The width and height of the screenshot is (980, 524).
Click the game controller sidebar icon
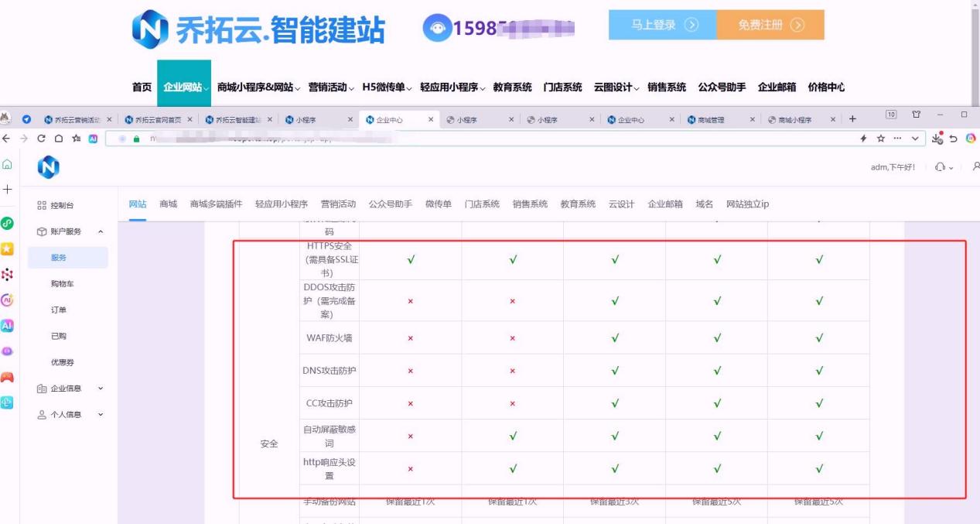7,377
